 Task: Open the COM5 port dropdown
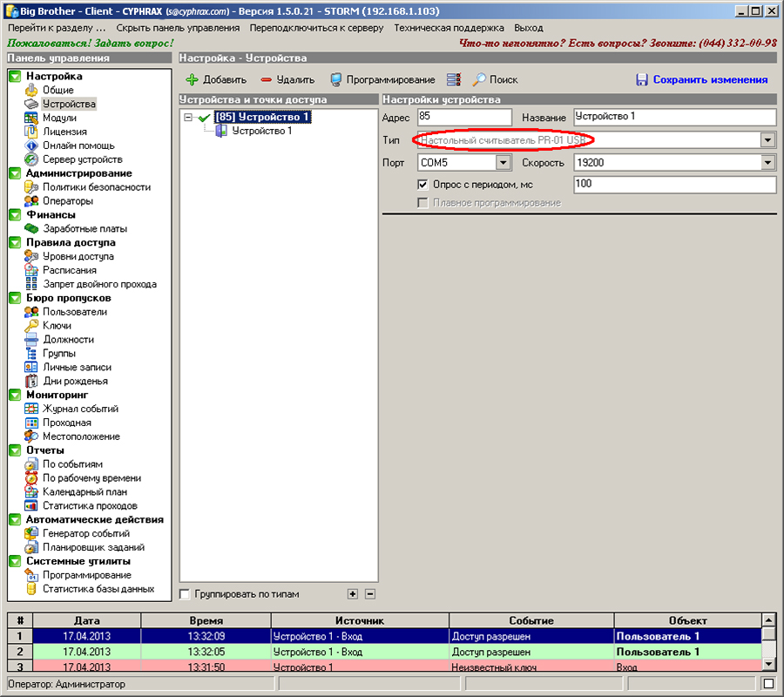click(503, 163)
